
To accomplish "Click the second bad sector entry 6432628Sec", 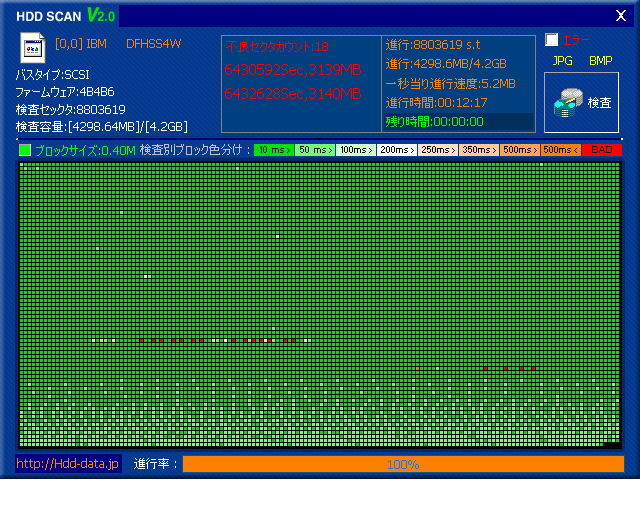I will tap(292, 93).
